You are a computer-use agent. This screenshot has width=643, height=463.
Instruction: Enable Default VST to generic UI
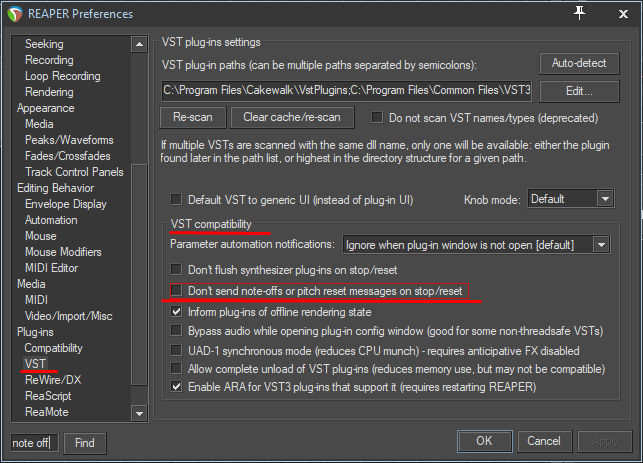pos(177,200)
